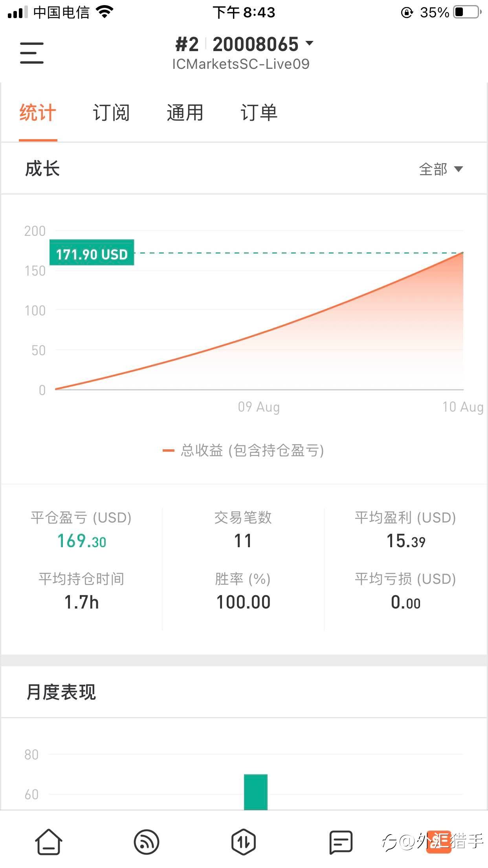The image size is (488, 868).
Task: Open the messages chat icon
Action: pyautogui.click(x=341, y=842)
